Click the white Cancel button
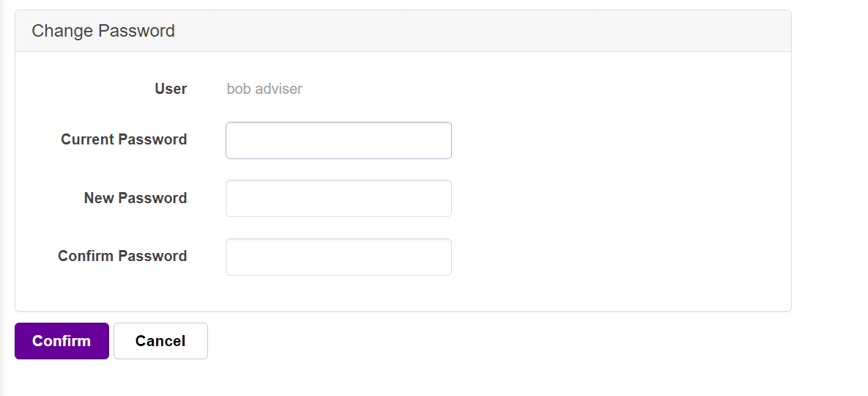The height and width of the screenshot is (396, 868). tap(160, 341)
